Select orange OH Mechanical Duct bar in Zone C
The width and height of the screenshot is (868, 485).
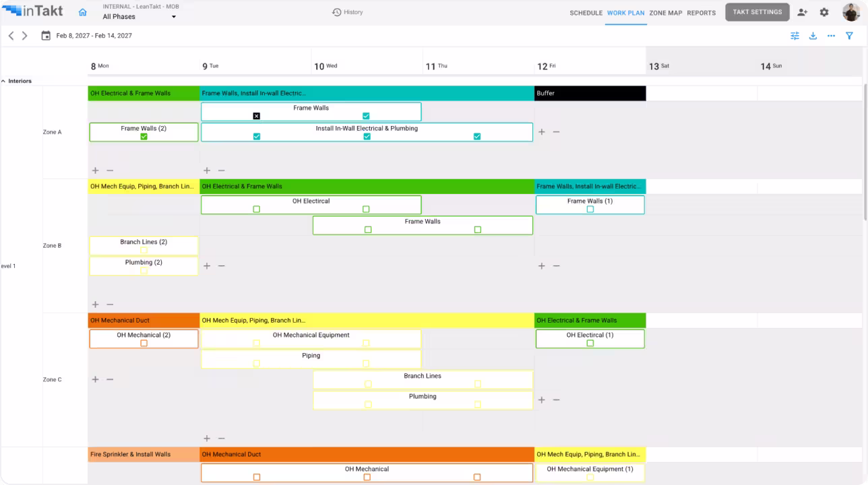144,321
